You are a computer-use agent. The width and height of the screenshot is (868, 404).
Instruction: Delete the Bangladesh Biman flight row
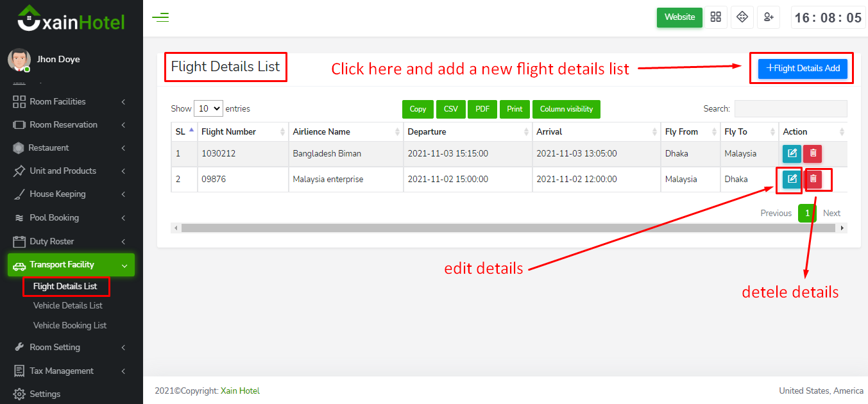click(x=813, y=153)
